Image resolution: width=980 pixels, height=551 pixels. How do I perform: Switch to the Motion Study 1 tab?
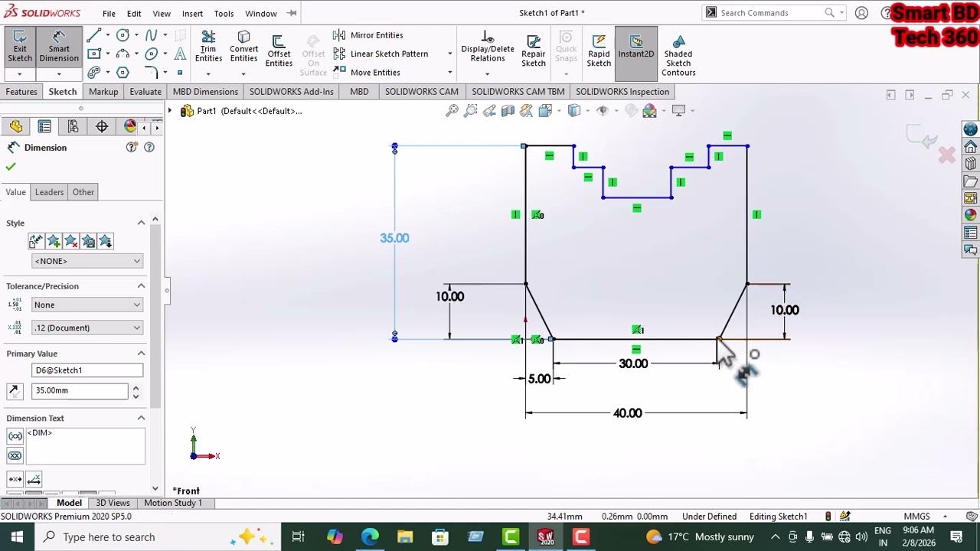[x=173, y=503]
